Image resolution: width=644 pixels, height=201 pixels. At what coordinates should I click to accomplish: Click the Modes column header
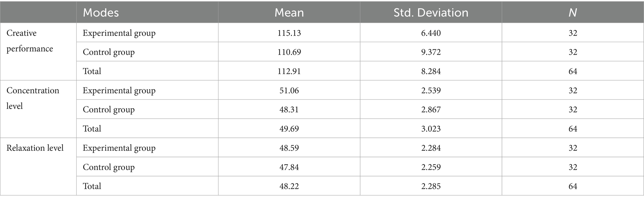[101, 12]
